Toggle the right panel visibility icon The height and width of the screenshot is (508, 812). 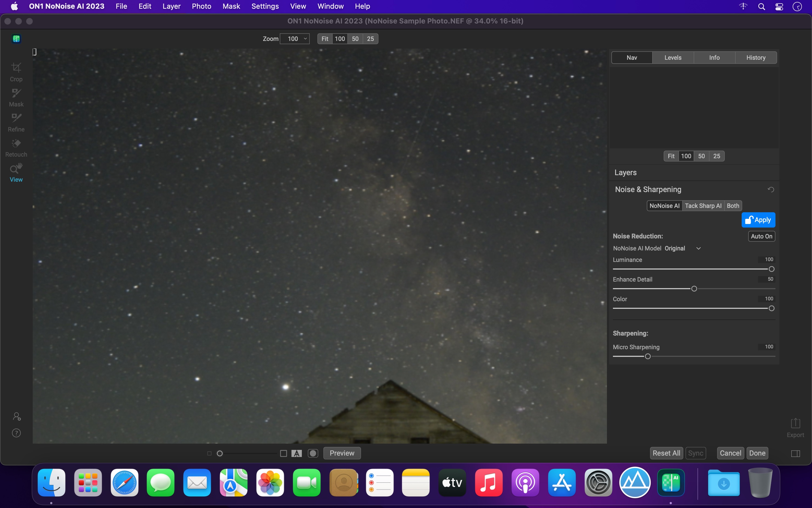795,453
